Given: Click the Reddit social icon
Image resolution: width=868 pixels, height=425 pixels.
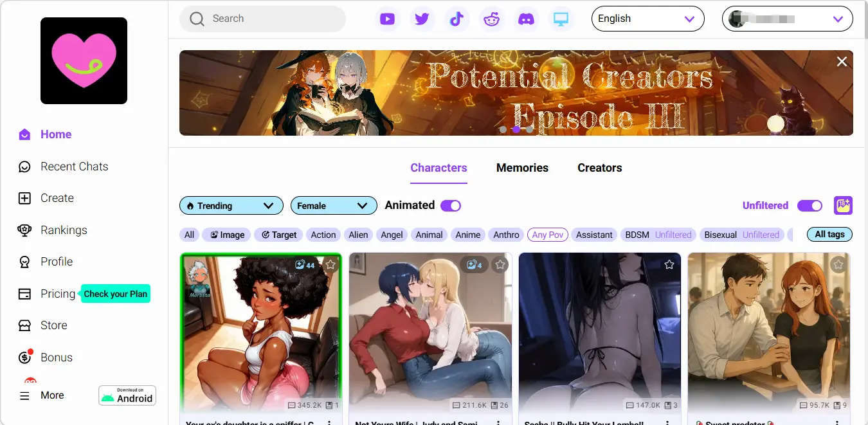Looking at the screenshot, I should pyautogui.click(x=492, y=19).
